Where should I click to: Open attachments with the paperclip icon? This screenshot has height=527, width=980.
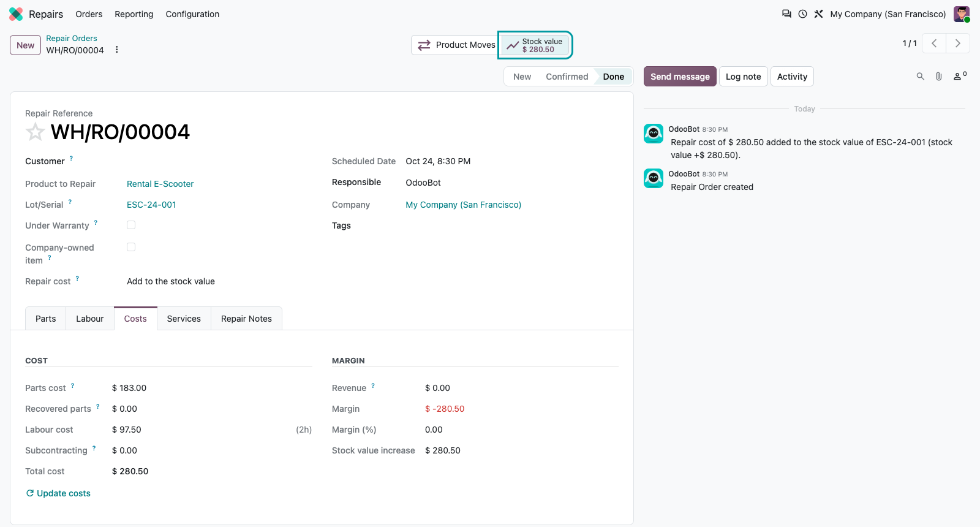(938, 77)
